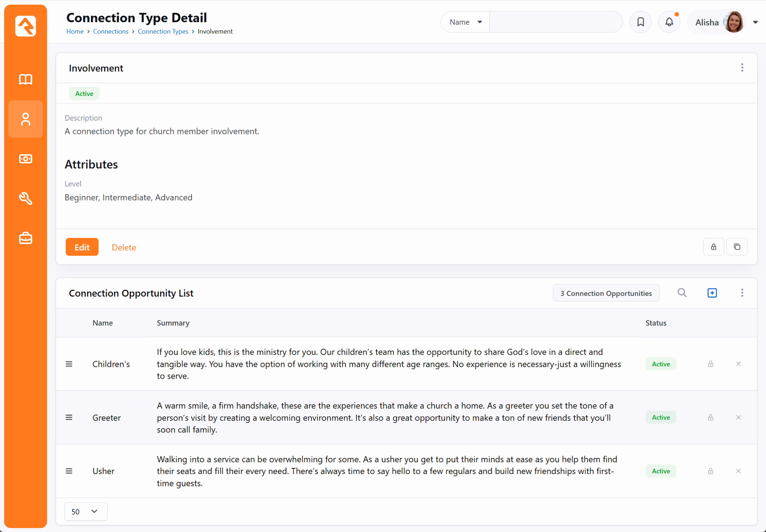Expand the Name search type dropdown
Screen dimensions: 766x532
tap(465, 22)
